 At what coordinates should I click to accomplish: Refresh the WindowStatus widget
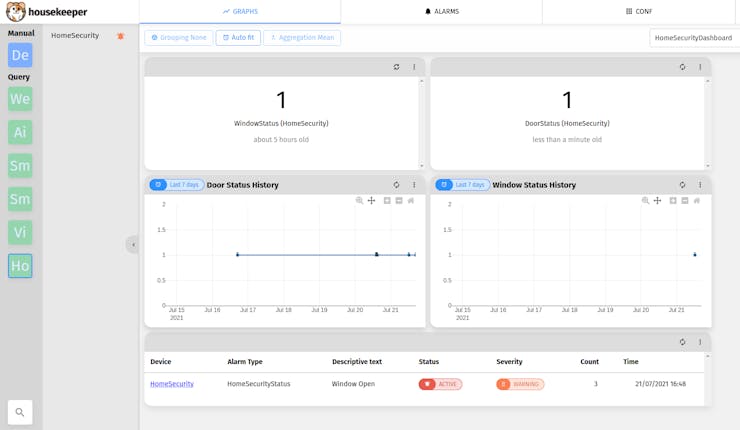tap(396, 68)
